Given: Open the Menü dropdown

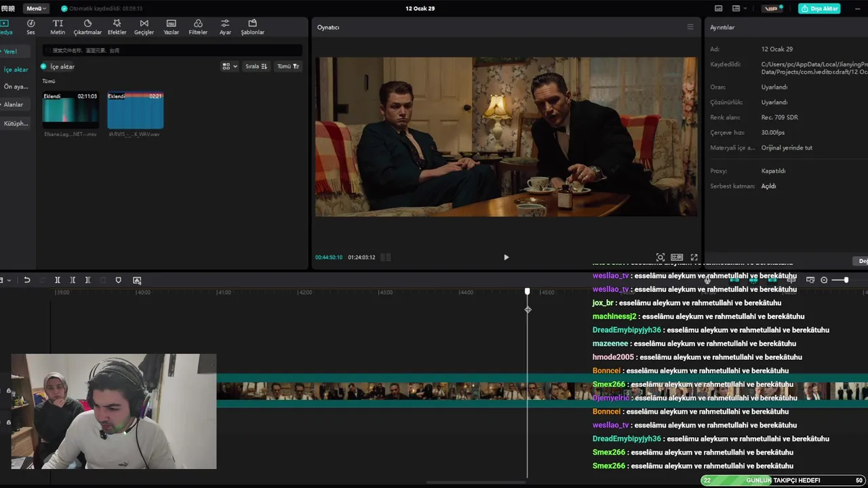Looking at the screenshot, I should (x=36, y=9).
